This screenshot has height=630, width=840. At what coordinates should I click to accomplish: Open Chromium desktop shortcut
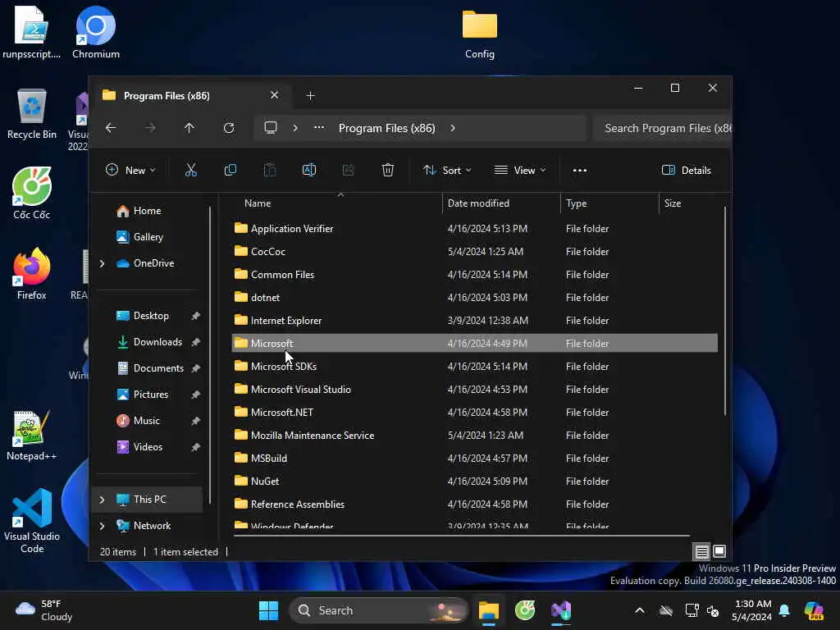(96, 32)
